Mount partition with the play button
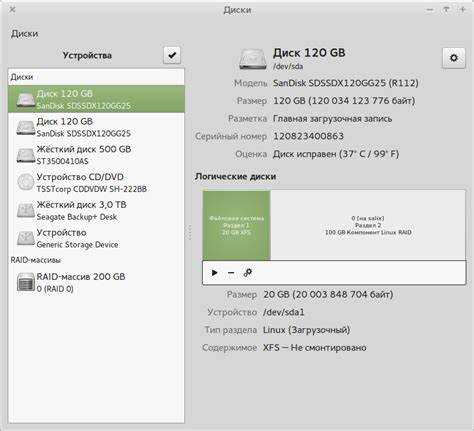Screen dimensions: 474x431 [215, 273]
